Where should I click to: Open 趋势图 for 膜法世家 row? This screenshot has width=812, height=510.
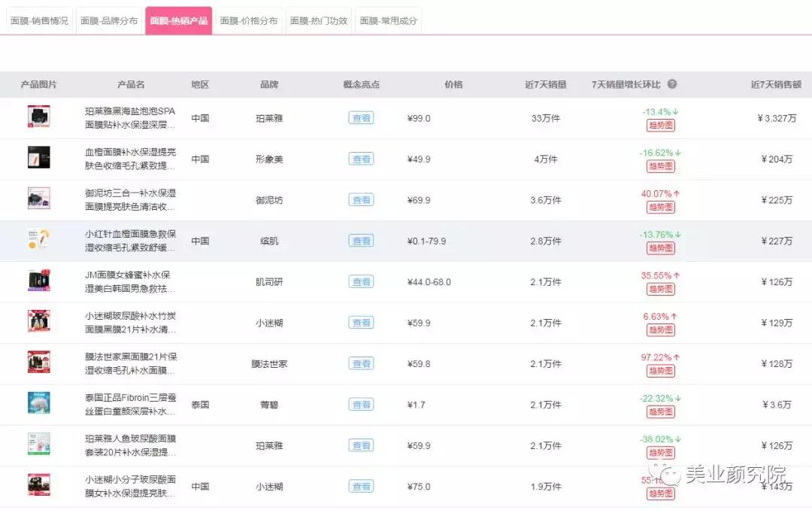click(660, 370)
